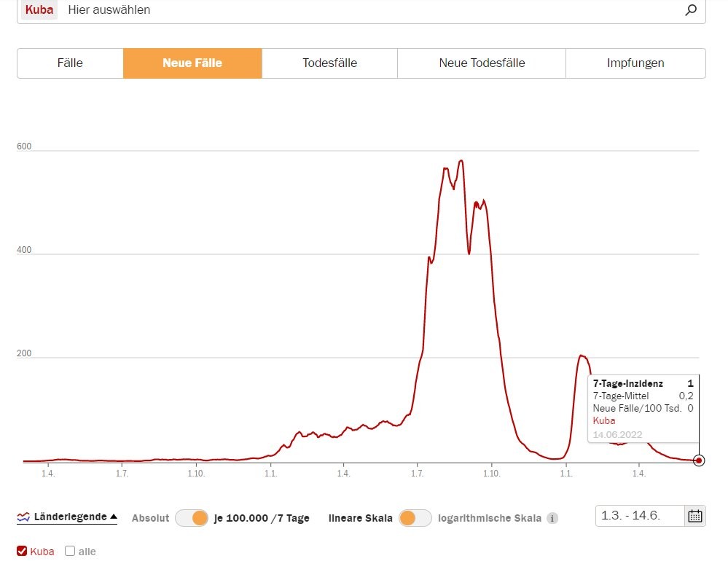Toggle the lineare / logarithmische Skala switch
Screen dimensions: 728x561
pos(415,518)
